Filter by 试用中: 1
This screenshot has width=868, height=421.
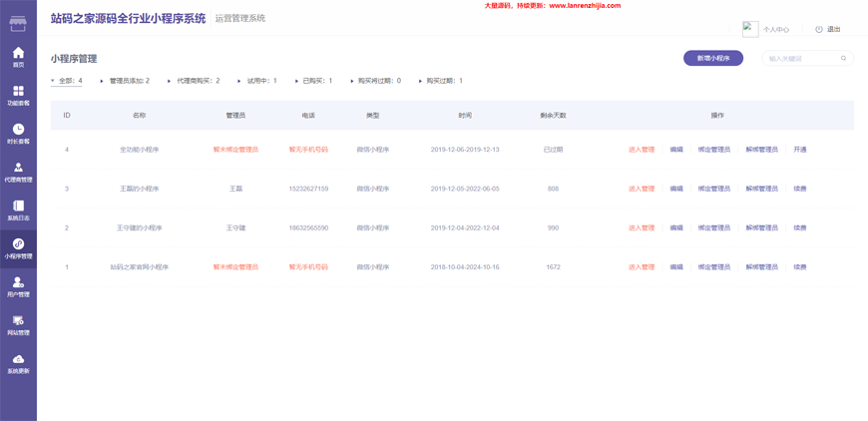(261, 81)
